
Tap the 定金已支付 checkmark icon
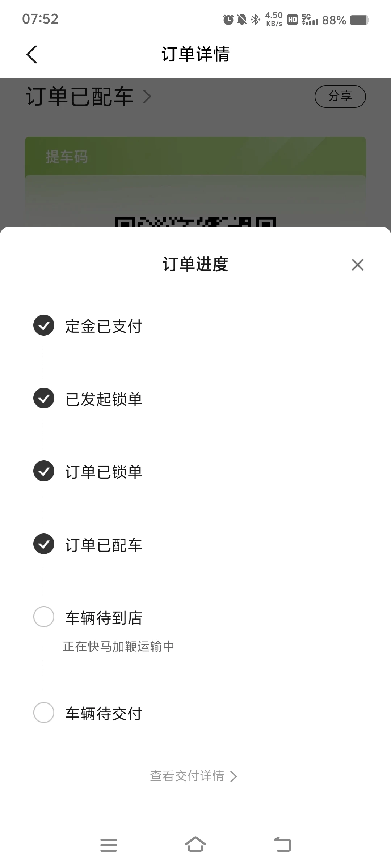[44, 325]
